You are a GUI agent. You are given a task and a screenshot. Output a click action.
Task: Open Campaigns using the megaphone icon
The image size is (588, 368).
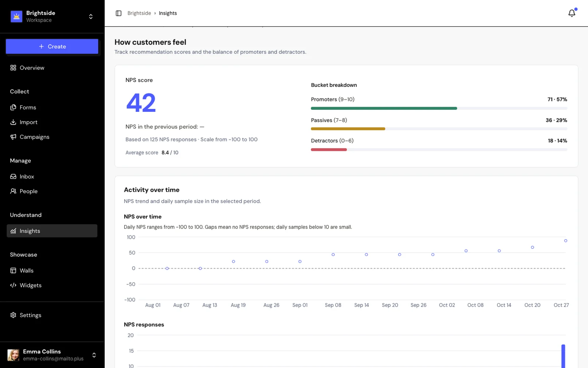(13, 137)
